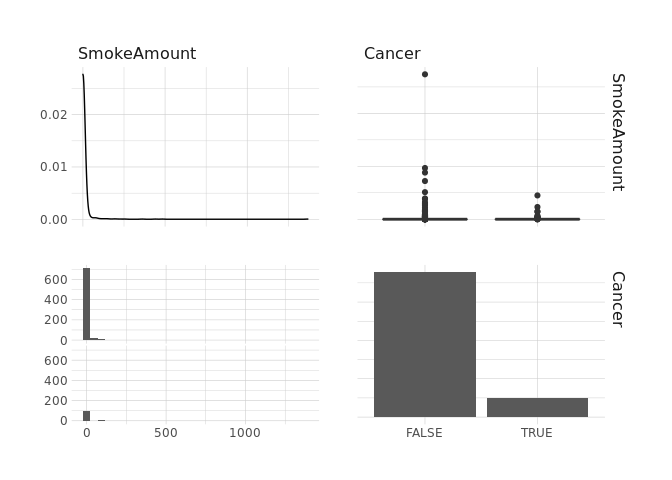Viewport: 672px width, 480px height.
Task: Click the top outlier point of TRUE boxplot
Action: (x=537, y=195)
